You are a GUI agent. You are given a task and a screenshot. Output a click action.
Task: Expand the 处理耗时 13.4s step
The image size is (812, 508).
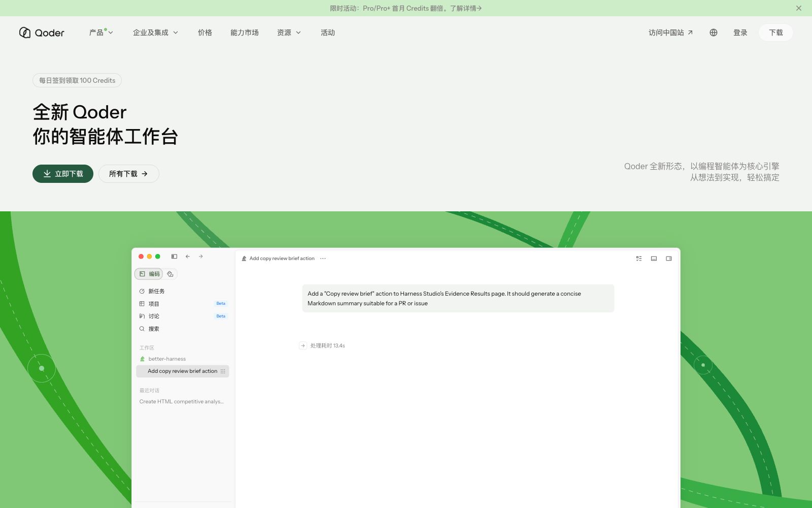click(322, 345)
